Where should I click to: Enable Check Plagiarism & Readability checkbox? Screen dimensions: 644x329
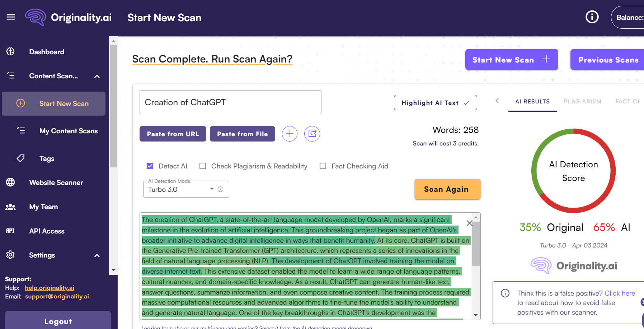203,166
